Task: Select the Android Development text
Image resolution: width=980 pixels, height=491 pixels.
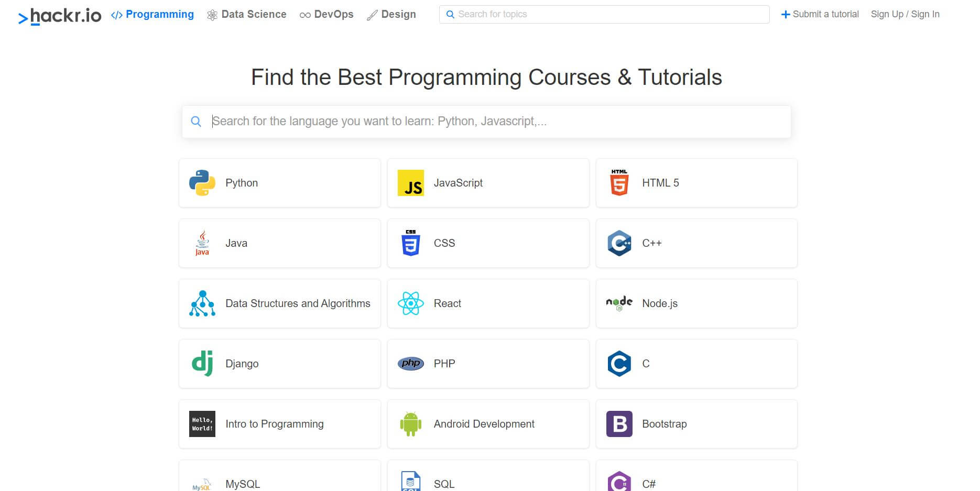Action: (484, 424)
